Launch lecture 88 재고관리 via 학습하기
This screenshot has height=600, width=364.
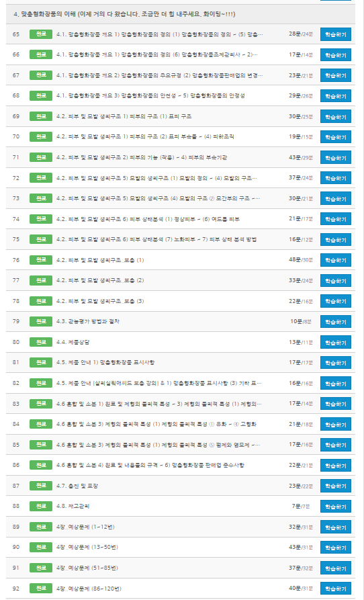tap(335, 506)
